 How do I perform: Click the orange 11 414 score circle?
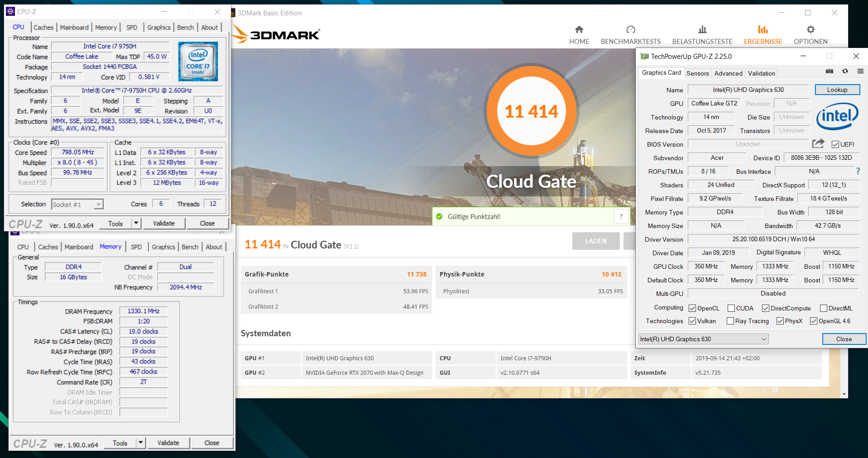(x=531, y=111)
